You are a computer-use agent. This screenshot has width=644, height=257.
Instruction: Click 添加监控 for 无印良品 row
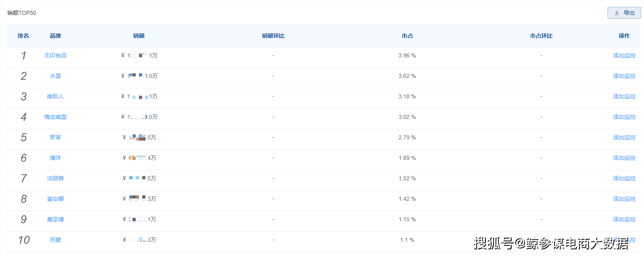(x=624, y=55)
